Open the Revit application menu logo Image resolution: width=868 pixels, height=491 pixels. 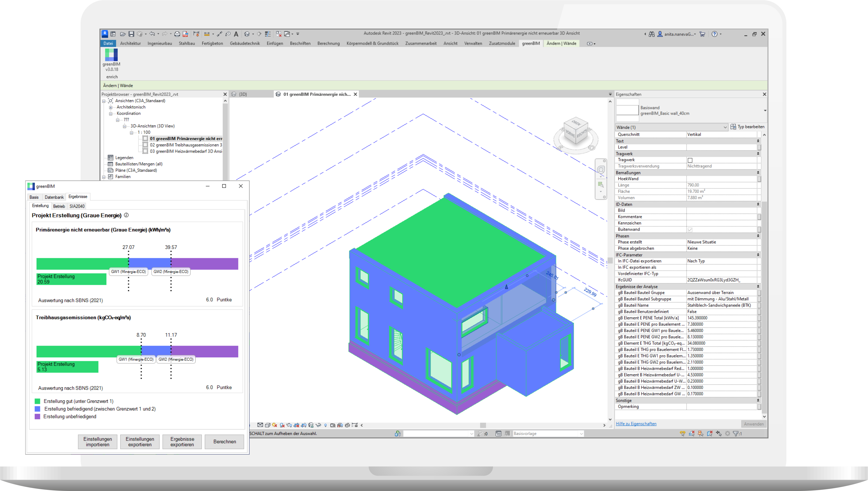tap(105, 34)
